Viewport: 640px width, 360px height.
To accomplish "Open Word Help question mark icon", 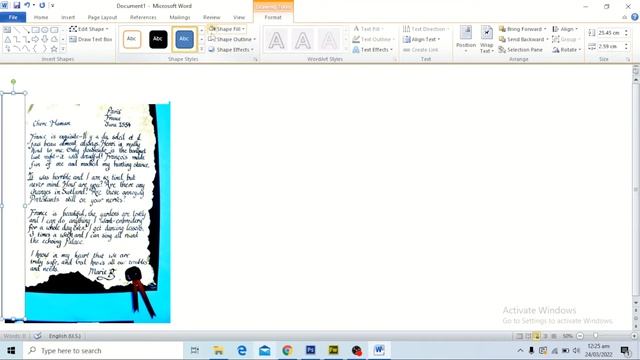I will 635,17.
